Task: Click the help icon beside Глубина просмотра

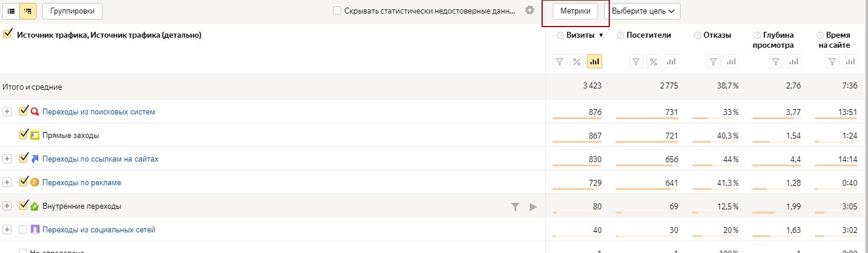Action: 757,35
